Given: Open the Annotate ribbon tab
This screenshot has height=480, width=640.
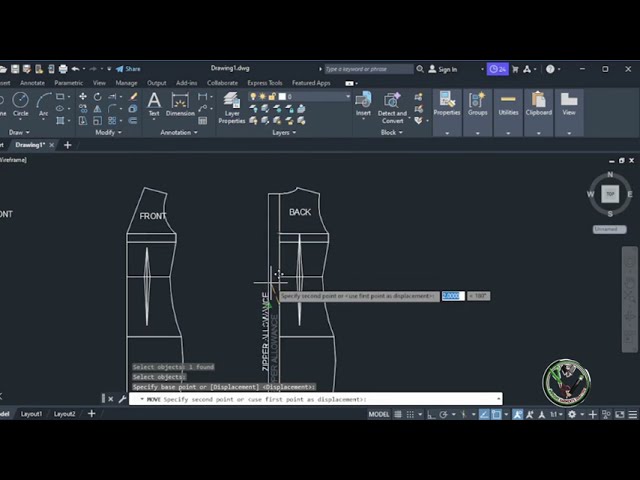Looking at the screenshot, I should click(32, 83).
